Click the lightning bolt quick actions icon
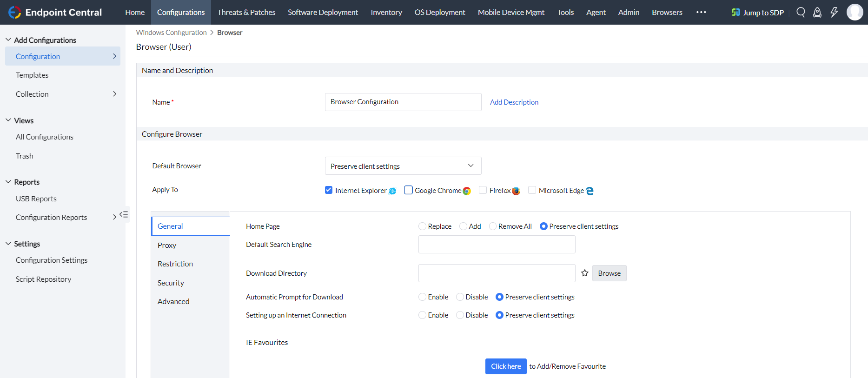868x378 pixels. [834, 12]
